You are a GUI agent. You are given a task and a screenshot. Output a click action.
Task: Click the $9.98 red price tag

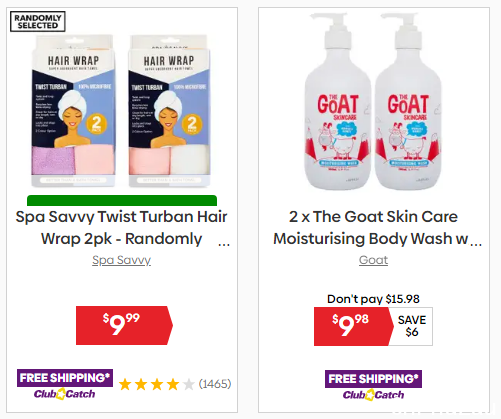coord(353,326)
